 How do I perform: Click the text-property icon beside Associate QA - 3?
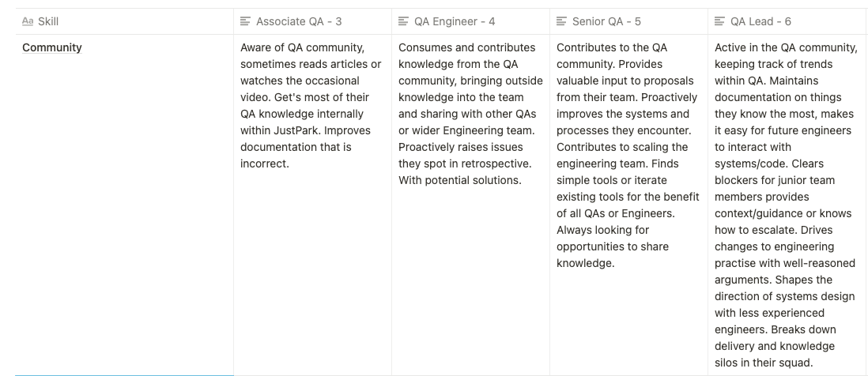(x=246, y=22)
